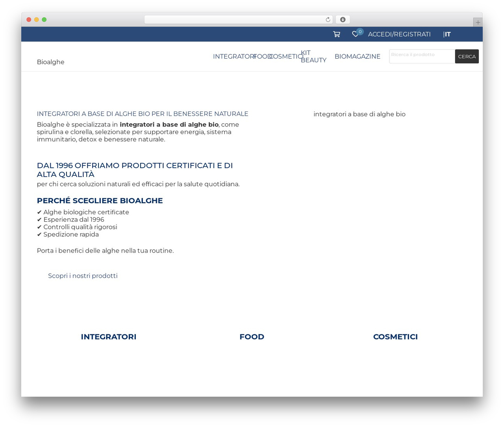Click the browser downloads icon
The image size is (504, 427).
click(x=343, y=20)
